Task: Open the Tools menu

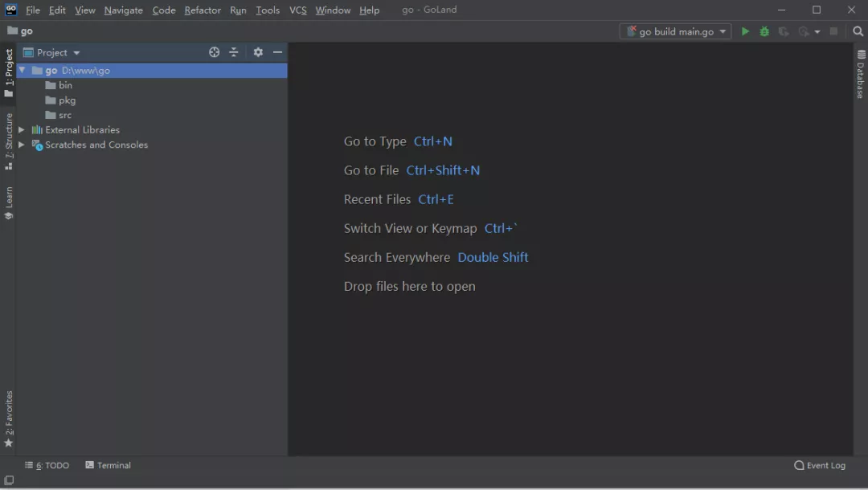Action: (268, 10)
